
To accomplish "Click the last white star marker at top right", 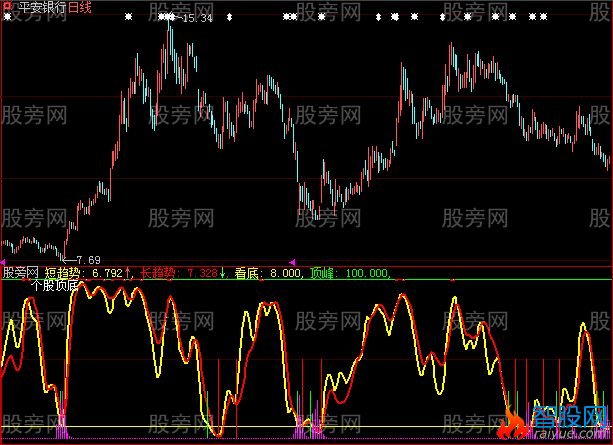I will click(543, 18).
